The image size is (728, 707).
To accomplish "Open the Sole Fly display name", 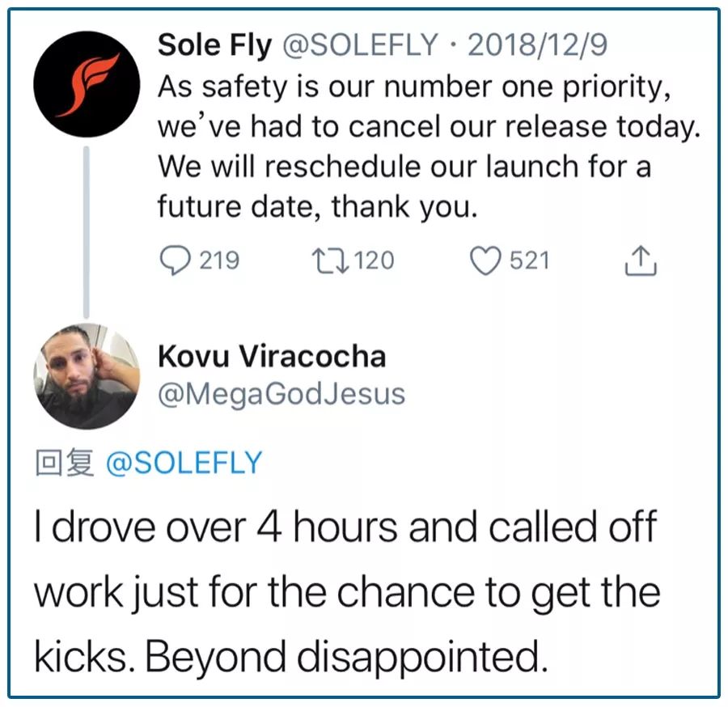I will (214, 45).
